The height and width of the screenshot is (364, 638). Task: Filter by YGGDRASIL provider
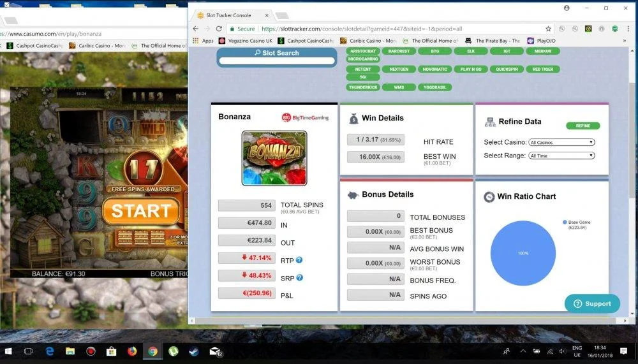(x=434, y=87)
